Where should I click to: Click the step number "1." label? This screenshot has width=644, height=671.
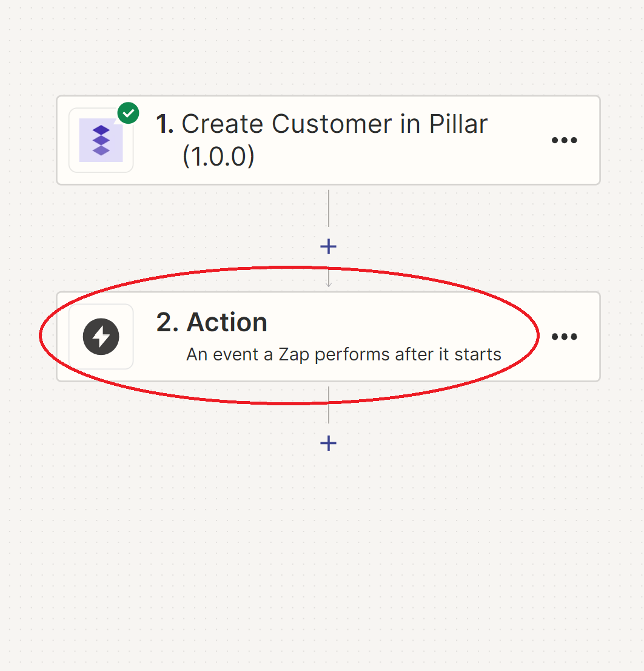click(165, 124)
